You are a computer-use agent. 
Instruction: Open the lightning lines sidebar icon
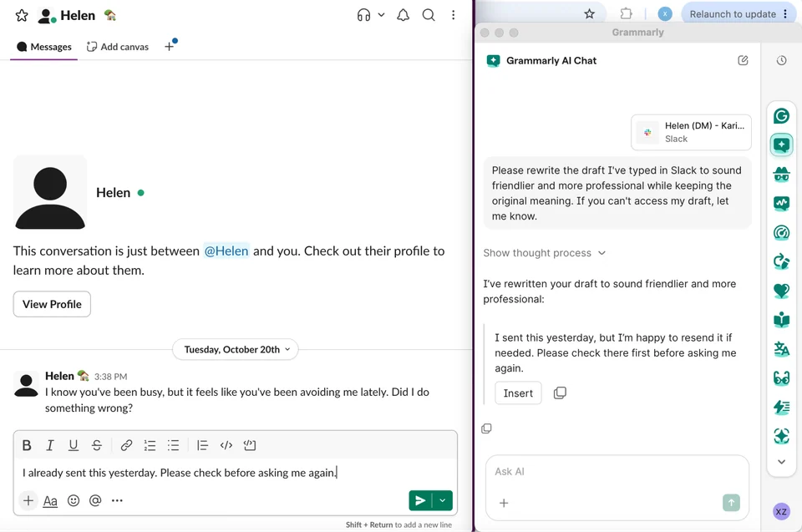pos(782,408)
